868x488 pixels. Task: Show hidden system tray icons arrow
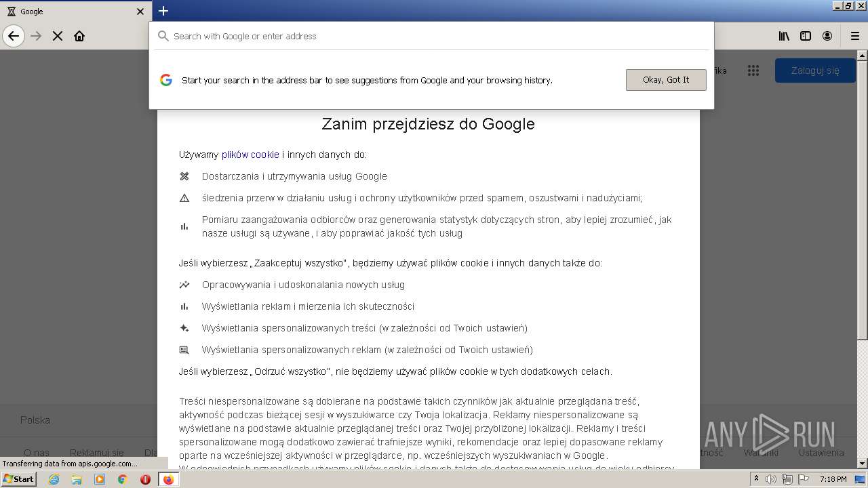tap(756, 479)
